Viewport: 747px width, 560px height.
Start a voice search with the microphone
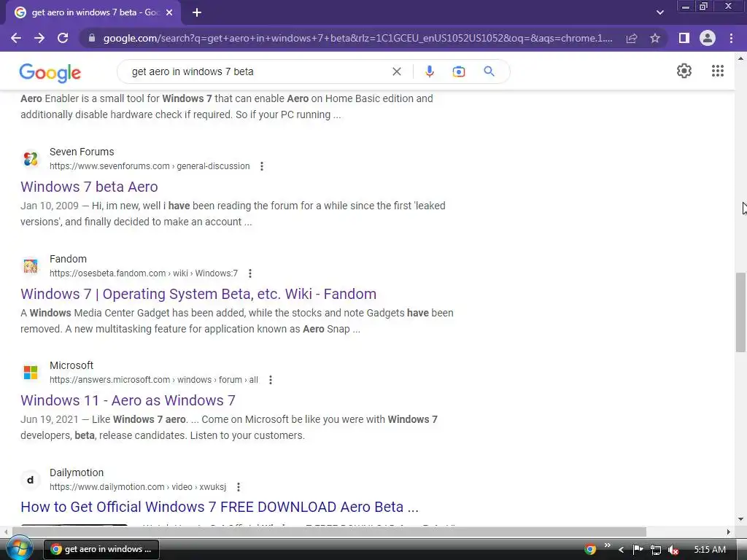429,71
